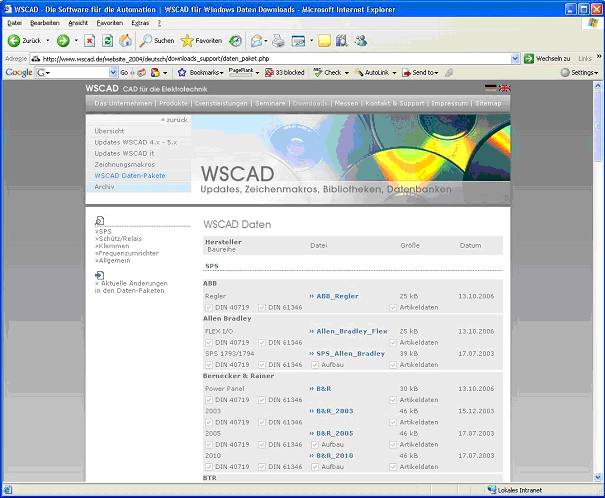This screenshot has width=605, height=498.
Task: Expand Check dropdown arrow
Action: tap(346, 73)
